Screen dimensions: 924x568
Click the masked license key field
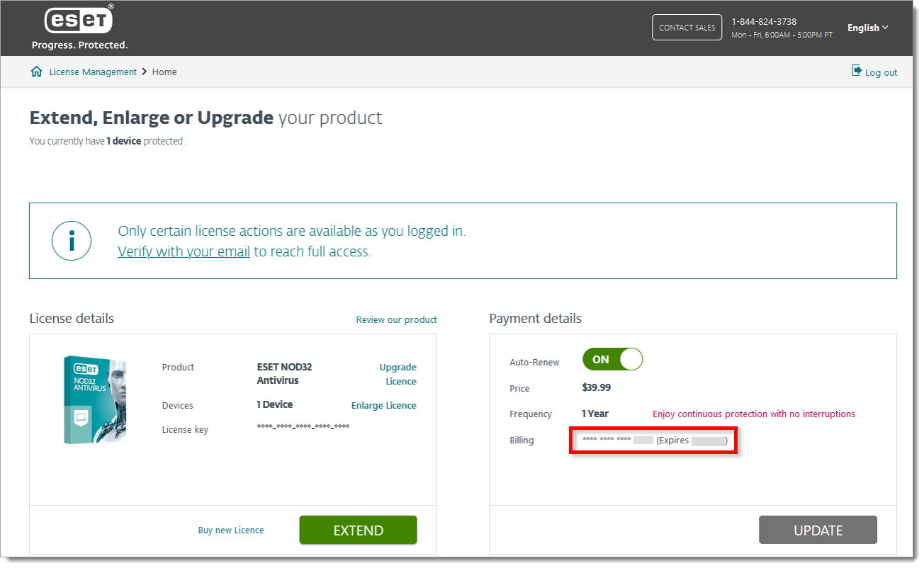[x=303, y=426]
